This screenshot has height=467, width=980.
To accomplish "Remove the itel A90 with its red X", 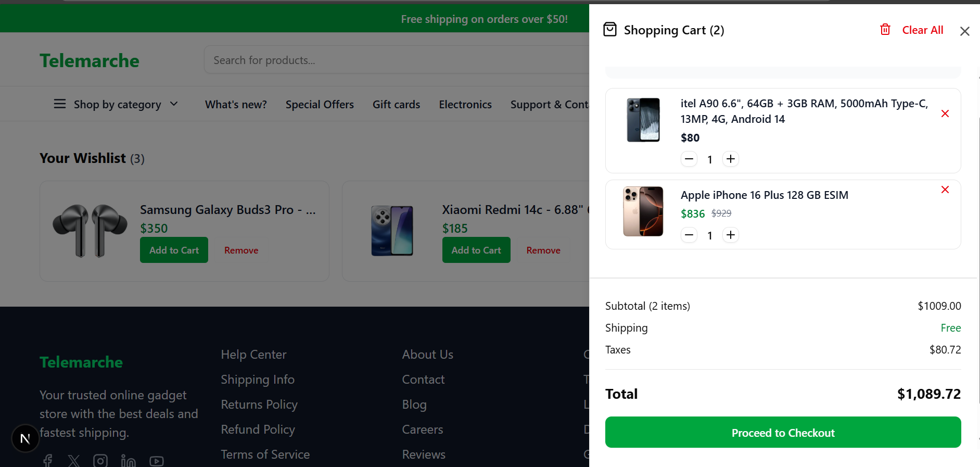I will coord(945,113).
